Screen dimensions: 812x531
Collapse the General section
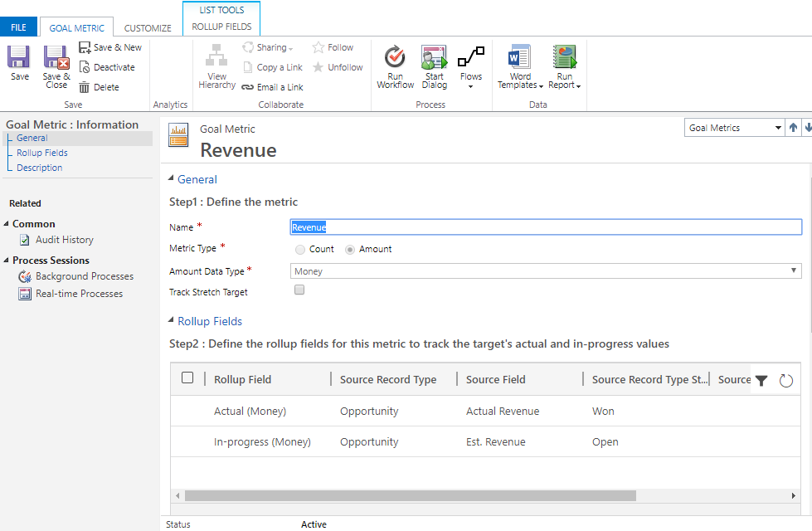click(171, 178)
